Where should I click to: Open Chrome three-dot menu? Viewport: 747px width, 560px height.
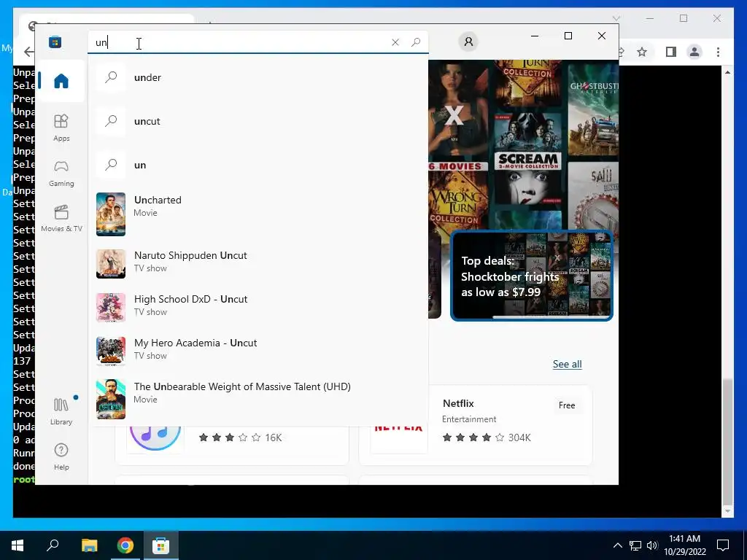pyautogui.click(x=718, y=52)
